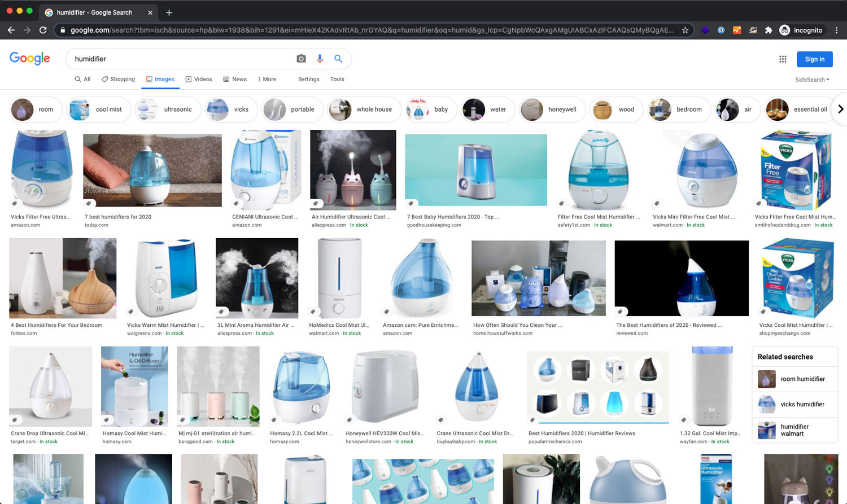Click the humidifier search input field
847x504 pixels.
click(x=181, y=59)
